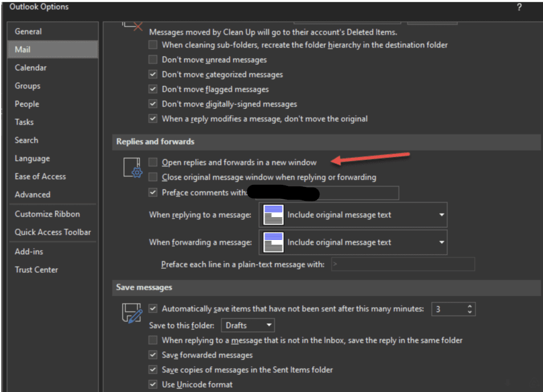Open the Trust Center section
543x392 pixels.
[36, 270]
